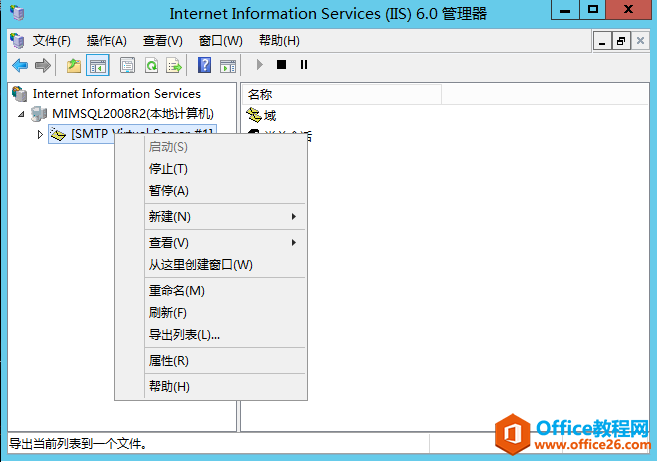Open the 窗口(W) menu
The image size is (658, 462).
[x=221, y=41]
